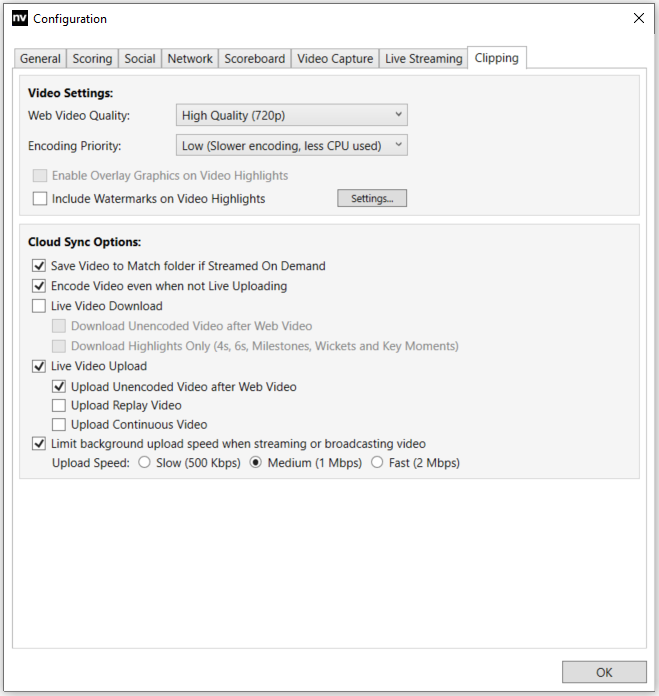Screen dimensions: 659x696
Task: Open the Live Streaming tab
Action: pyautogui.click(x=424, y=59)
